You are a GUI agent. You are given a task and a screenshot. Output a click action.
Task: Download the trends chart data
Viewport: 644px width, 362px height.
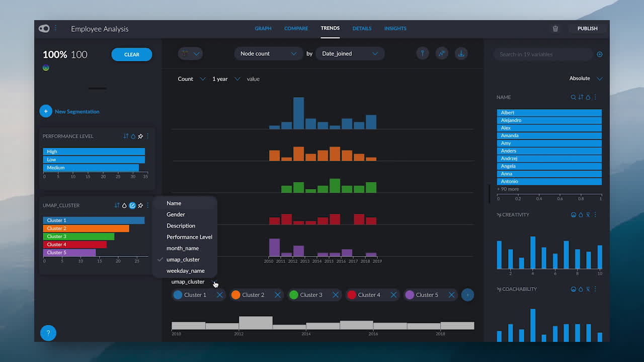coord(461,53)
